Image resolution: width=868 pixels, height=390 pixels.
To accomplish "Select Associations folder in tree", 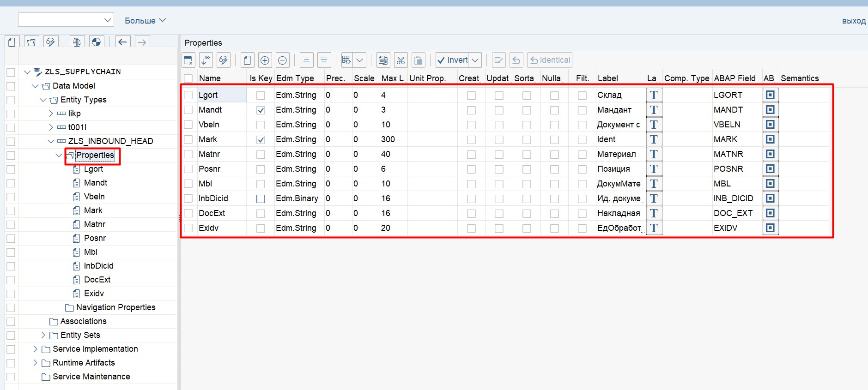I will [x=83, y=321].
